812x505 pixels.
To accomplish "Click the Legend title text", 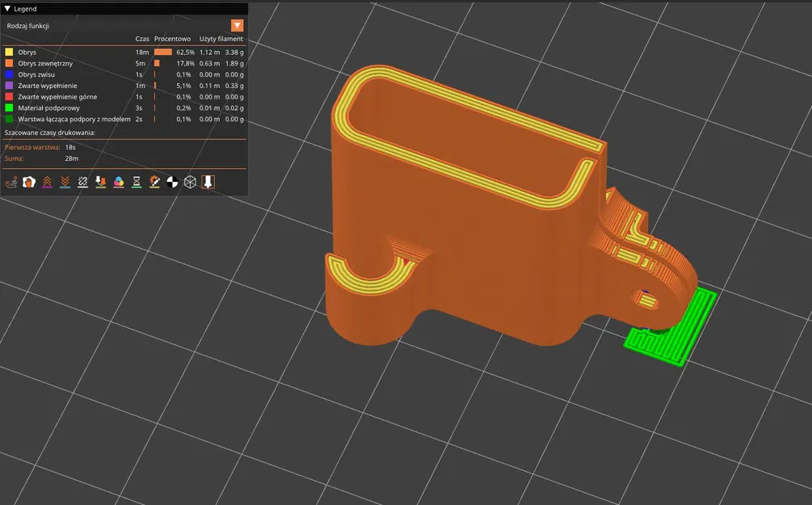I will tap(25, 9).
